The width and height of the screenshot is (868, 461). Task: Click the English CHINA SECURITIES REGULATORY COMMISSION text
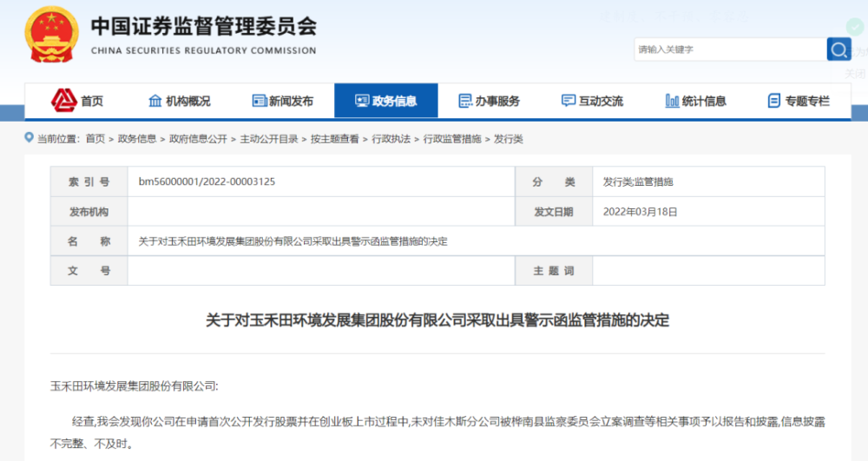click(204, 50)
